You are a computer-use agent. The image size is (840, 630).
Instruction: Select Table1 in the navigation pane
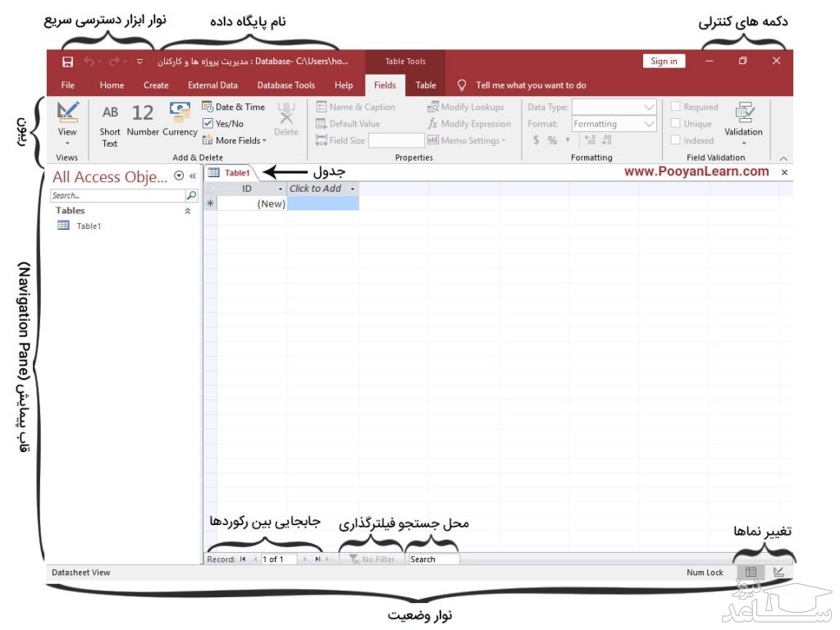pyautogui.click(x=89, y=226)
